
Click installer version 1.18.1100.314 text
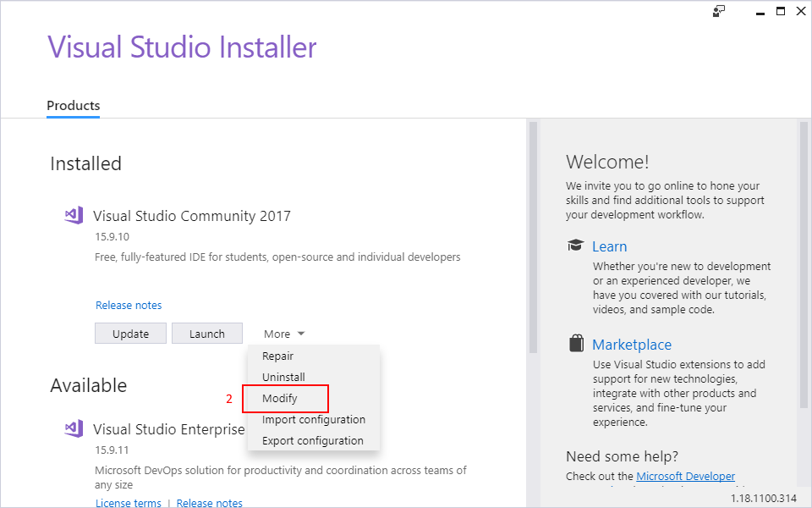[x=763, y=498]
